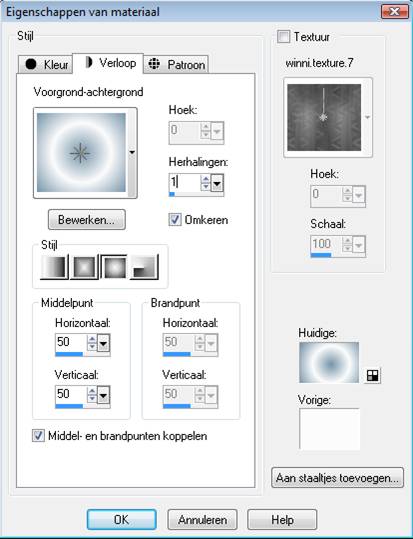Click the swatch-view icon beside Huidige preview
Image resolution: width=413 pixels, height=539 pixels.
(372, 375)
